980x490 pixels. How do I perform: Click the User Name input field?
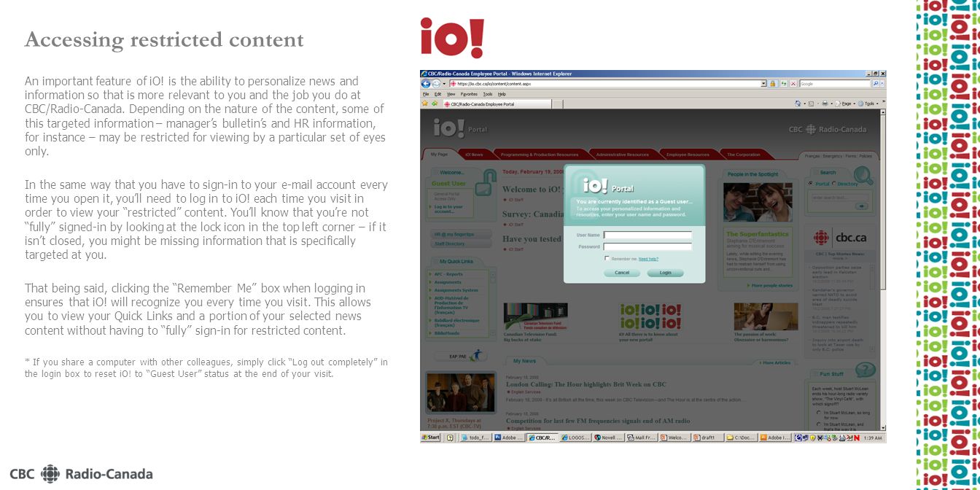click(647, 235)
